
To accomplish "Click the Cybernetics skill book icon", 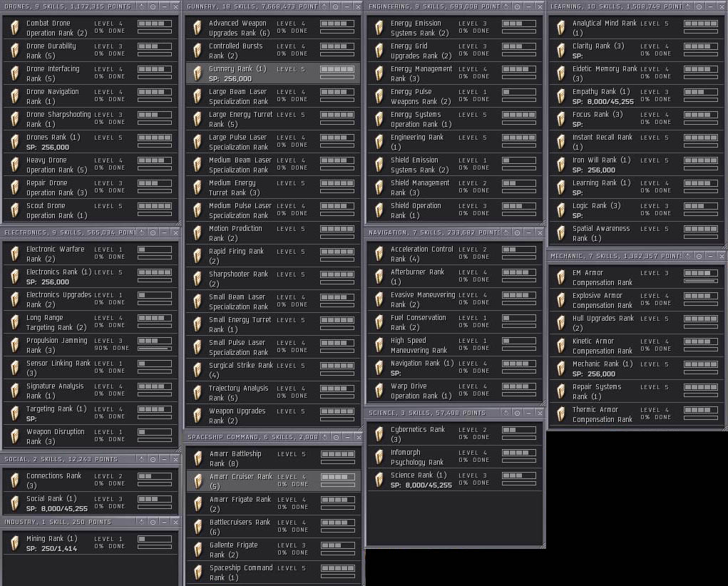I will tap(379, 434).
